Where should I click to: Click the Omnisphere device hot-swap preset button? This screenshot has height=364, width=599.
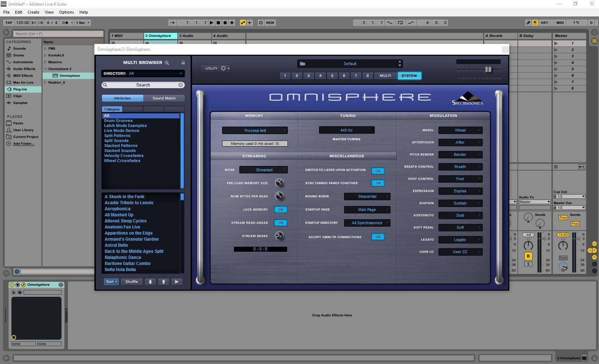tap(61, 285)
